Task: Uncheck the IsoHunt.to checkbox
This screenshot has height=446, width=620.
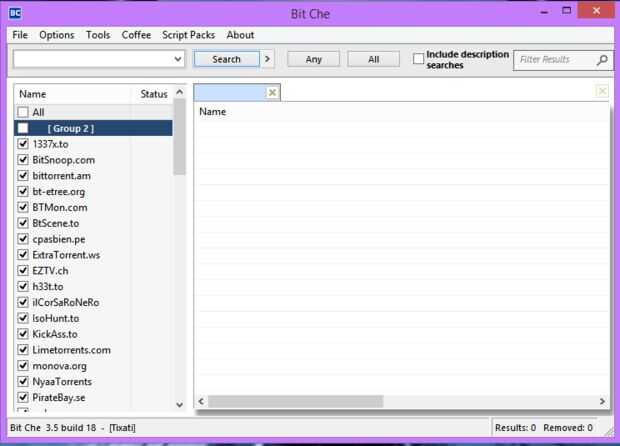Action: [23, 318]
